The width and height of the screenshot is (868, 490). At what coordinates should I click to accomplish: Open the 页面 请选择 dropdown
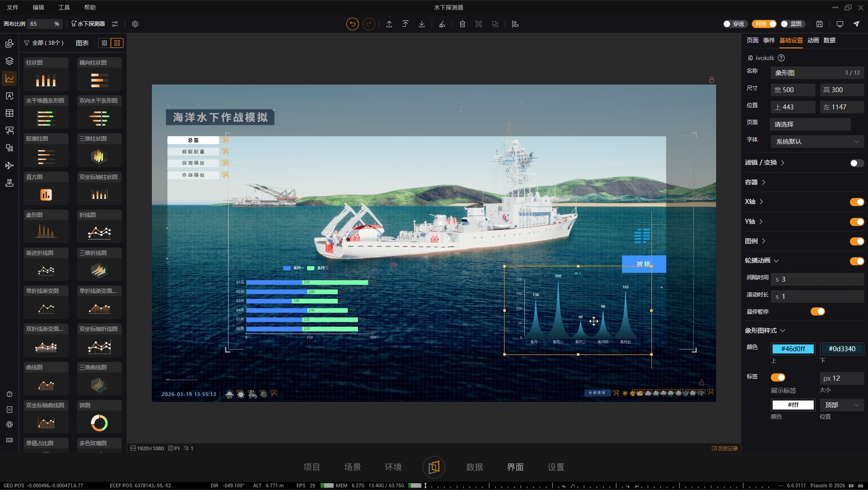point(810,124)
